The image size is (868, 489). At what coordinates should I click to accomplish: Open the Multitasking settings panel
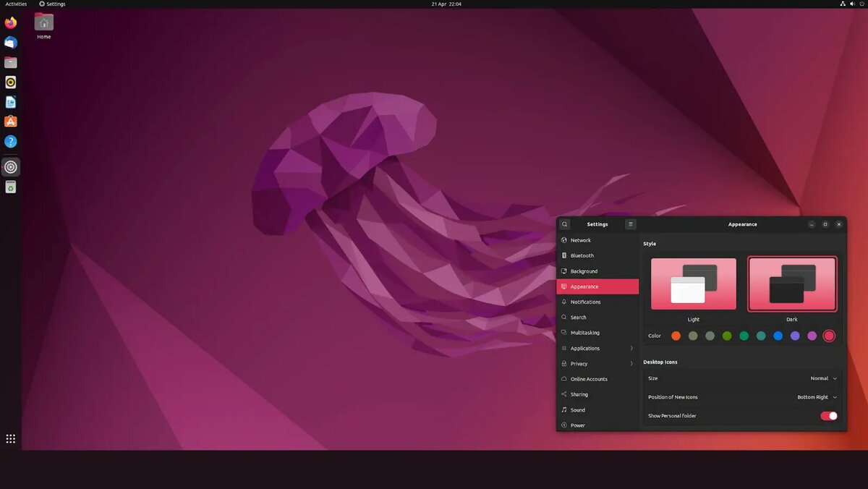click(584, 332)
